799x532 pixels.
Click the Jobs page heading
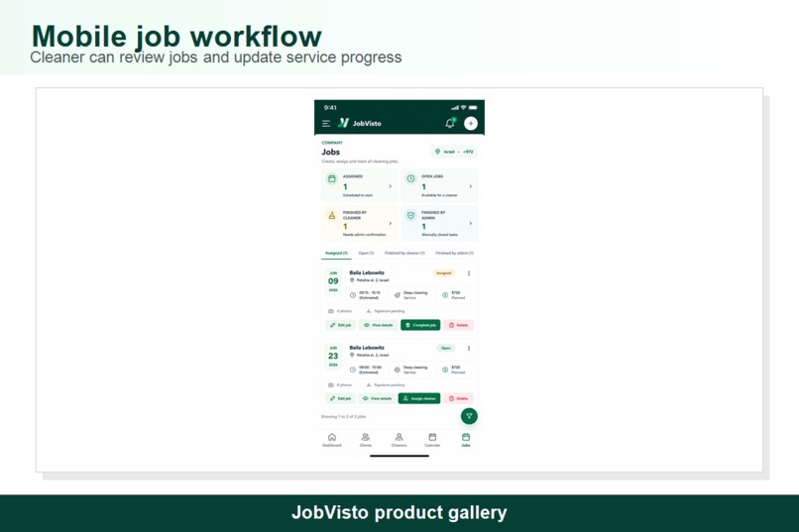[x=331, y=152]
